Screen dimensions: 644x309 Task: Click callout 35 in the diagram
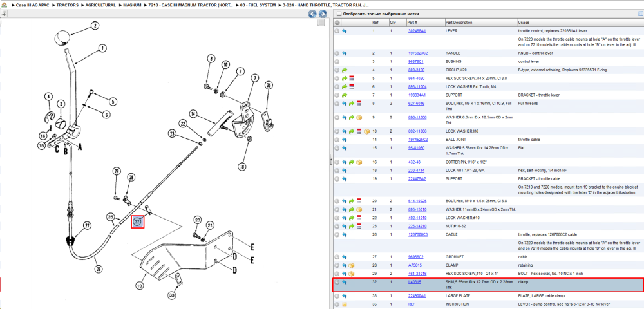269,86
